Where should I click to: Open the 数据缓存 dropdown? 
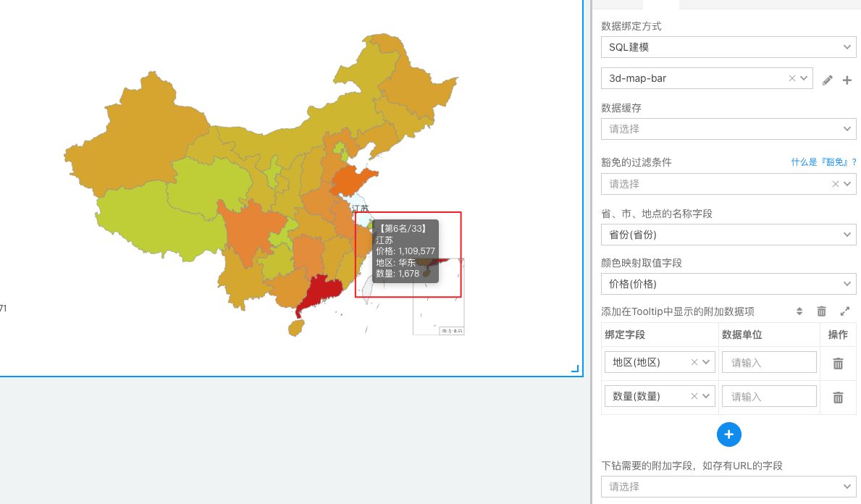click(728, 129)
